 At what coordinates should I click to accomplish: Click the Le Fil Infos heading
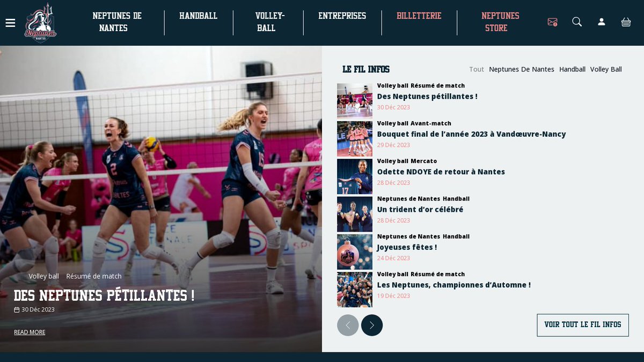point(366,69)
